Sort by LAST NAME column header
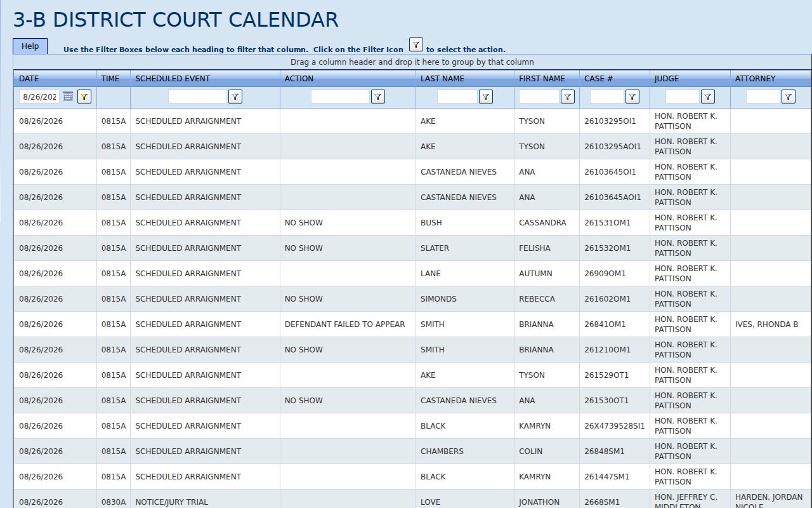812x508 pixels. point(442,79)
